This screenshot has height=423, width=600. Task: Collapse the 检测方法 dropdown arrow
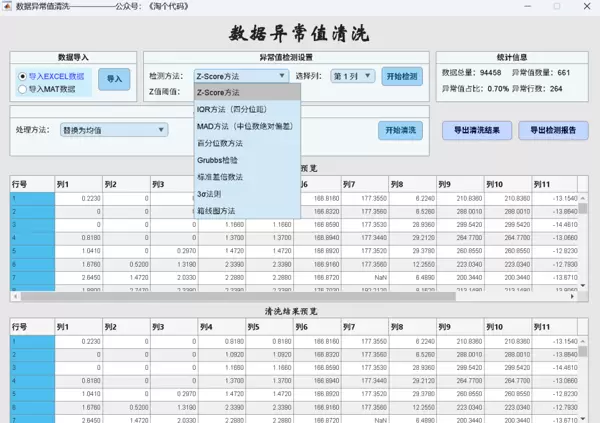click(283, 75)
